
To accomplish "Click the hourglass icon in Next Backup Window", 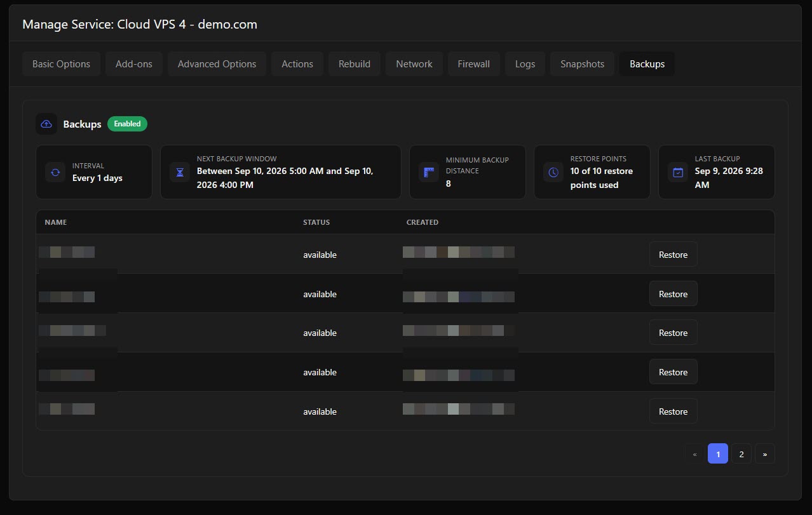I will [x=180, y=172].
